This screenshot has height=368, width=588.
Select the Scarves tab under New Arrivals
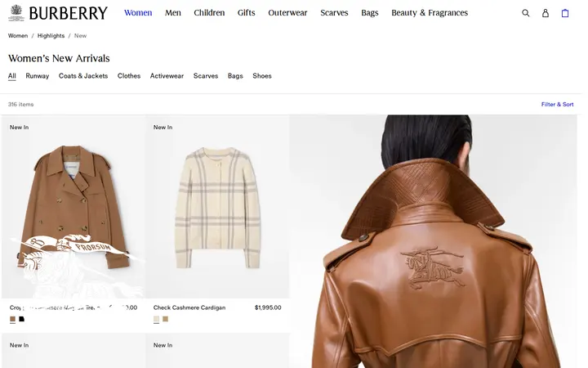click(x=206, y=76)
